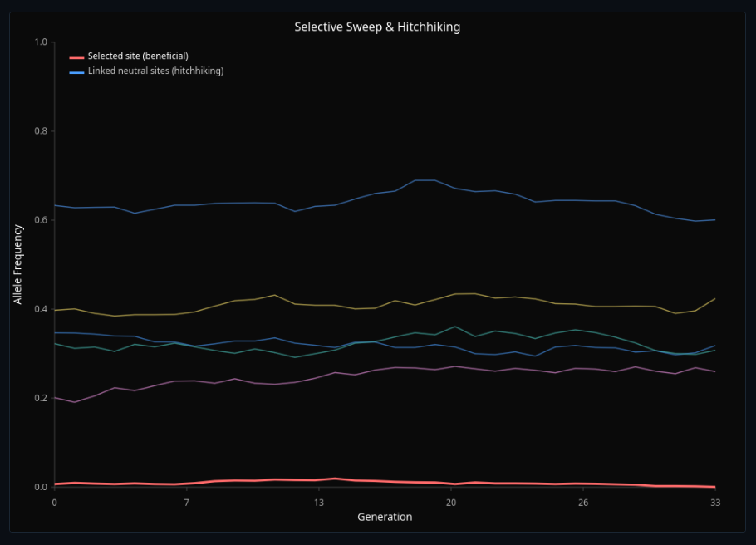The image size is (756, 545).
Task: Click the red legend line marker
Action: 76,56
